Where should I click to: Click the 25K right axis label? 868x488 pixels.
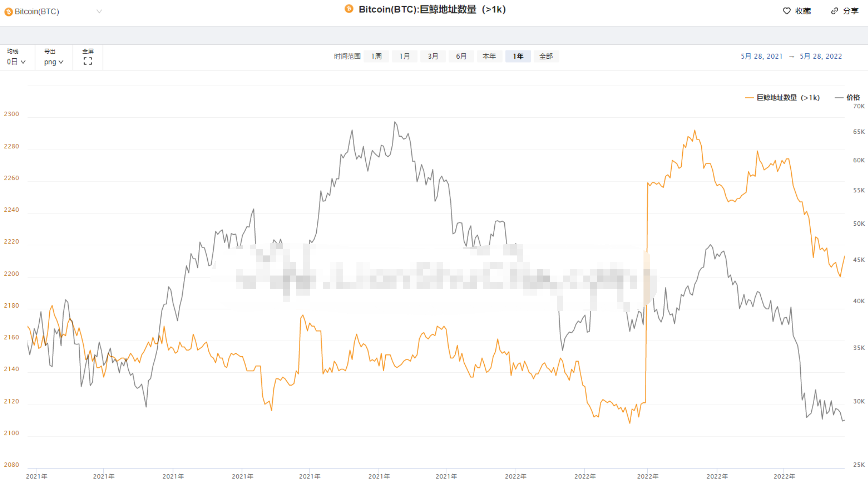point(859,465)
